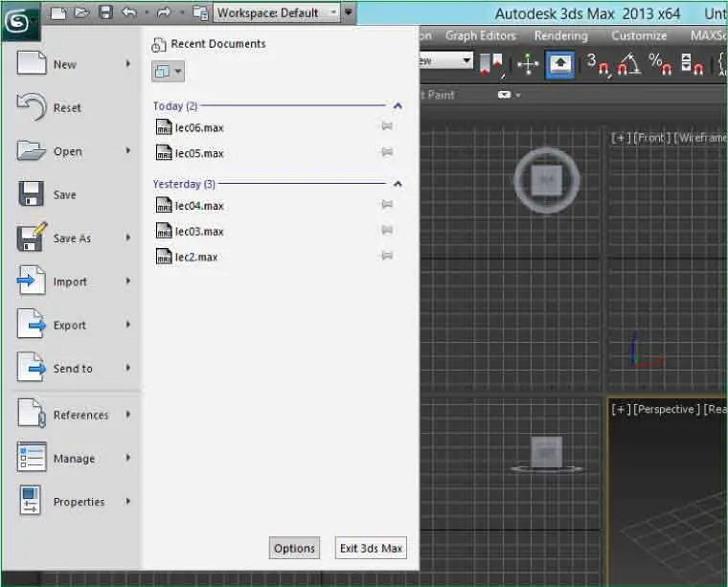The width and height of the screenshot is (728, 587).
Task: Click the Open folder icon
Action: click(31, 150)
